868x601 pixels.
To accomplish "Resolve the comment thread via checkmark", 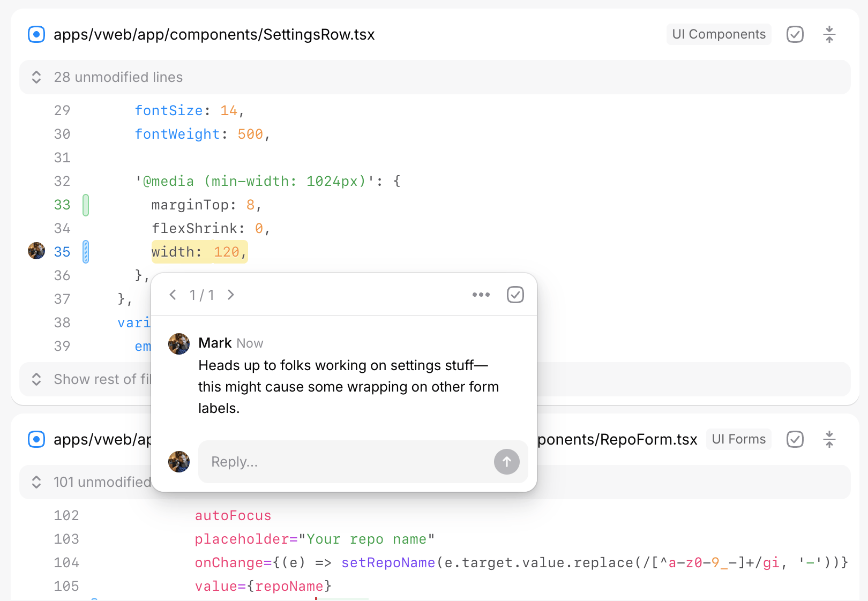I will click(515, 295).
